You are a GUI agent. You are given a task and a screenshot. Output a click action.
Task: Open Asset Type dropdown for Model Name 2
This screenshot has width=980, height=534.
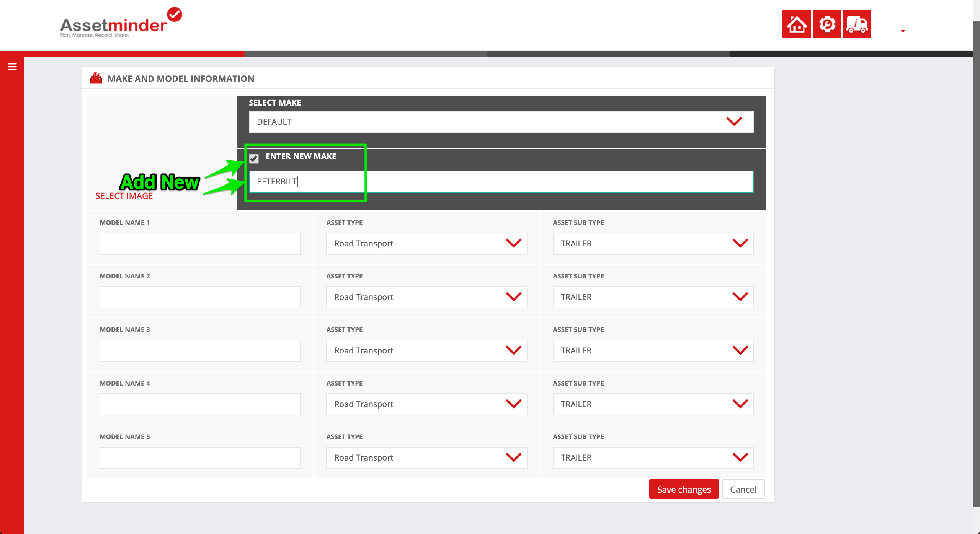426,297
